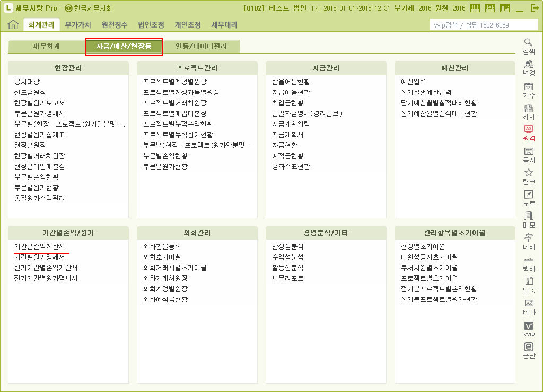Open 외화환율등록
The height and width of the screenshot is (392, 543).
[x=162, y=246]
